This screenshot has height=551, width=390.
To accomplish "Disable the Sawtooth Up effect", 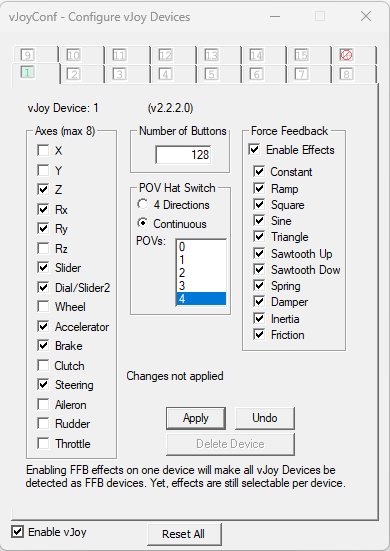I will 259,253.
